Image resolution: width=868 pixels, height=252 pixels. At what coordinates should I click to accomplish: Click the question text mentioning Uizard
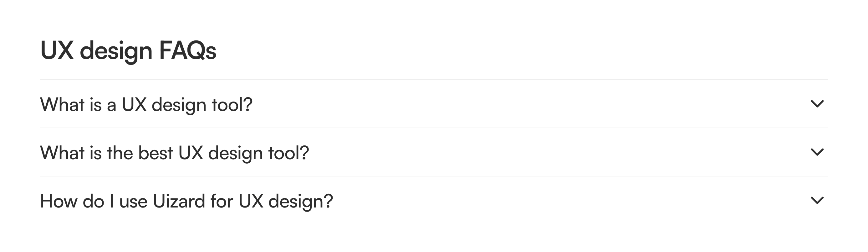[x=186, y=201]
